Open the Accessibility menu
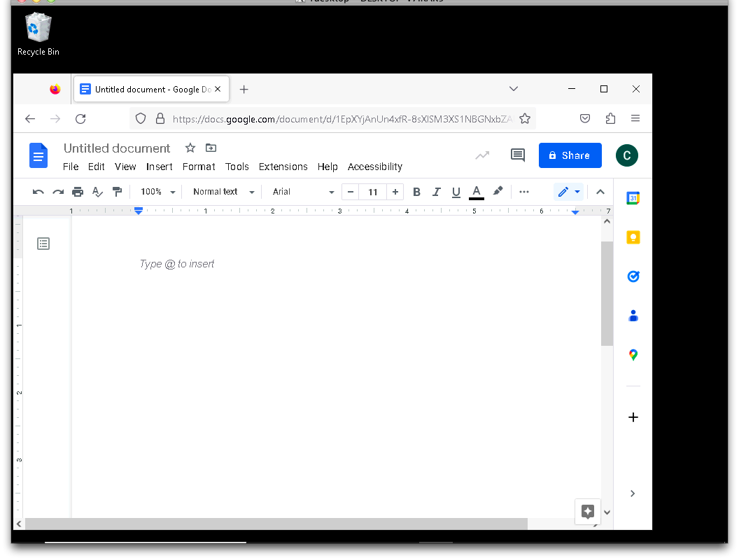Screen dimensions: 739x560 (375, 167)
